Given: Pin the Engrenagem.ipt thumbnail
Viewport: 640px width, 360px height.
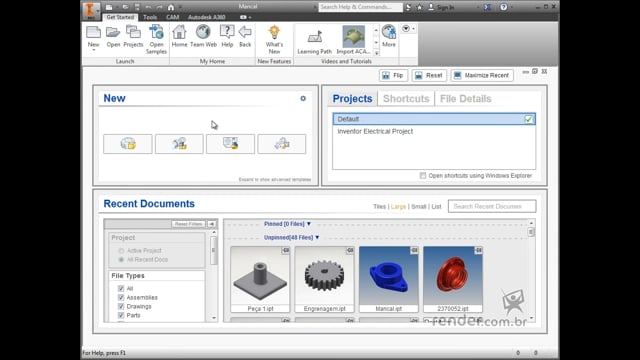Looking at the screenshot, I should pos(350,250).
